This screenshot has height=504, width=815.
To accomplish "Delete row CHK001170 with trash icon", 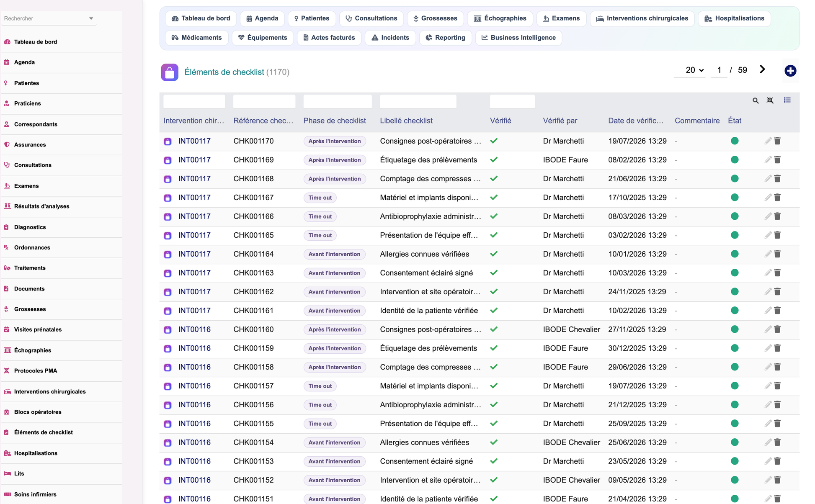I will coord(777,141).
